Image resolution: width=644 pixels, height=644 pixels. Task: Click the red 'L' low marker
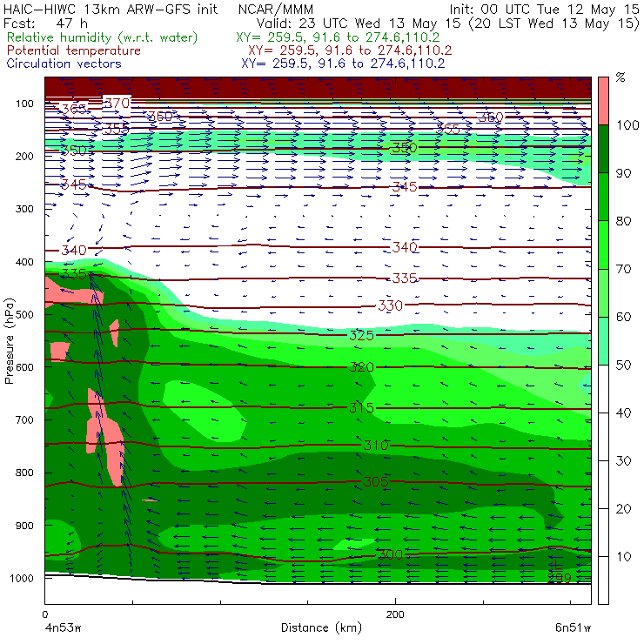click(556, 565)
